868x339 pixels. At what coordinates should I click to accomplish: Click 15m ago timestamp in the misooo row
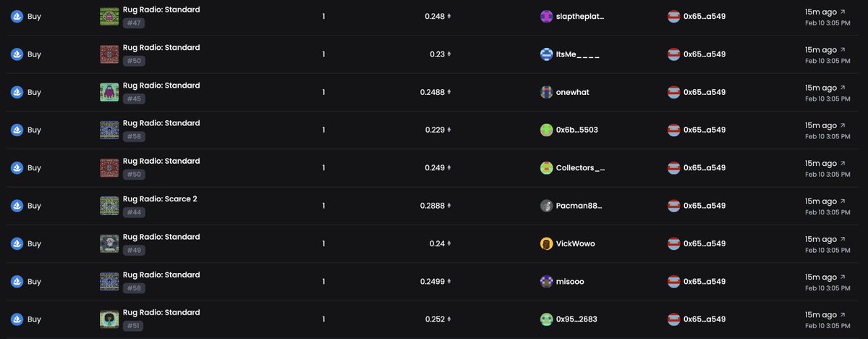pyautogui.click(x=821, y=277)
